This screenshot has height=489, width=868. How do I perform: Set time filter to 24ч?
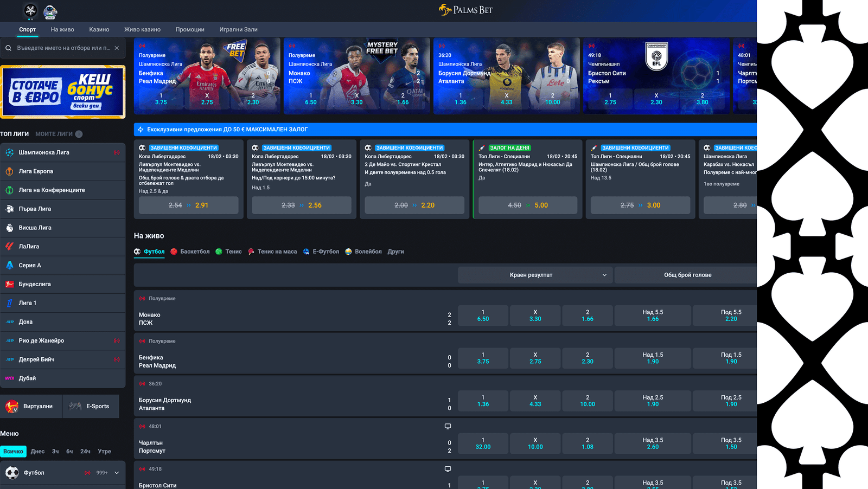pos(85,451)
